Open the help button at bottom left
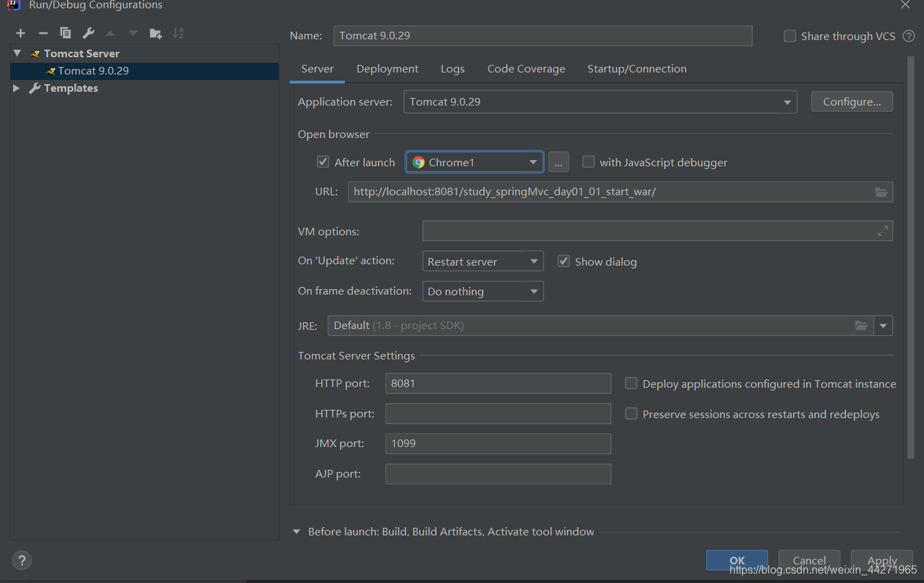924x583 pixels. pos(22,560)
